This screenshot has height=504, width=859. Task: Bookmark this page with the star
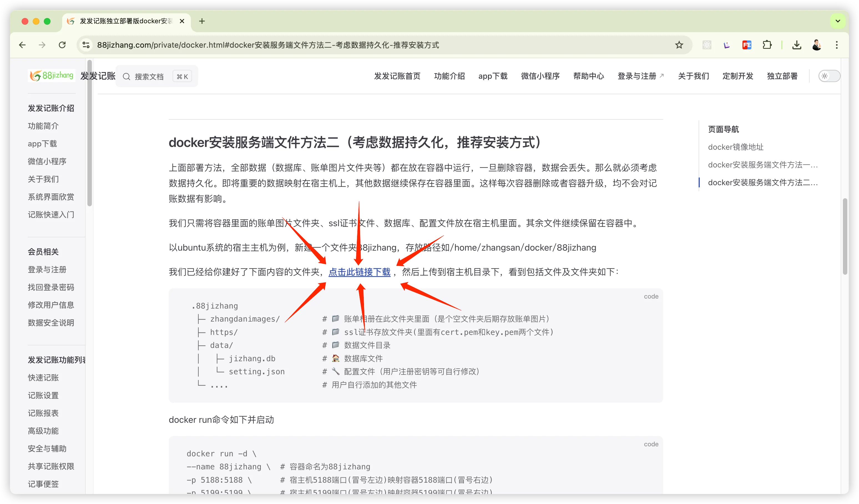[679, 45]
